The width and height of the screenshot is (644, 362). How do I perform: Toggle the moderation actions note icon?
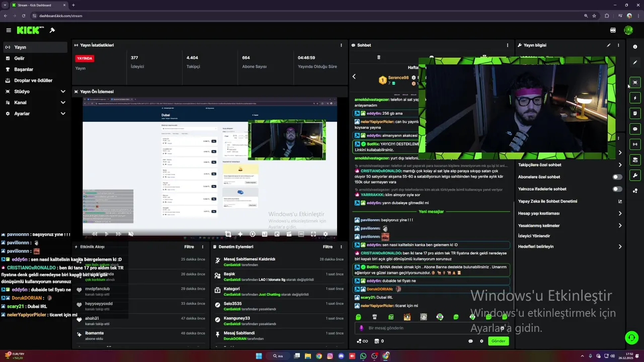click(635, 114)
